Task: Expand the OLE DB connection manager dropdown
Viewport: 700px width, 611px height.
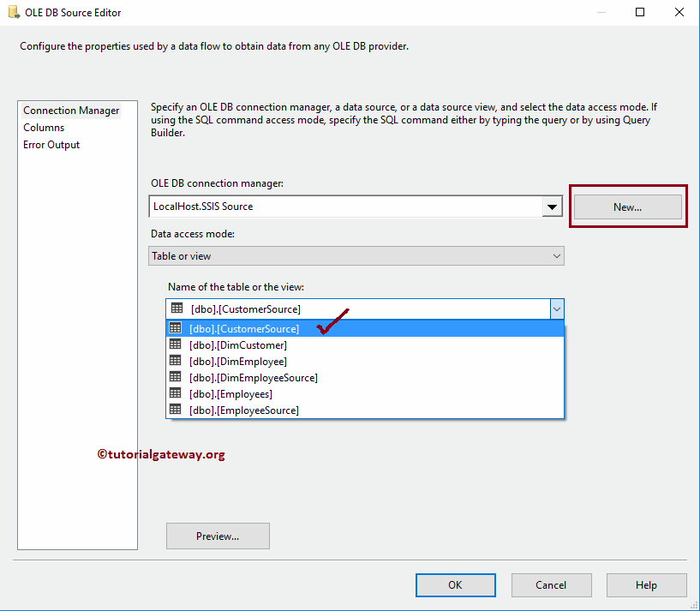Action: point(553,207)
